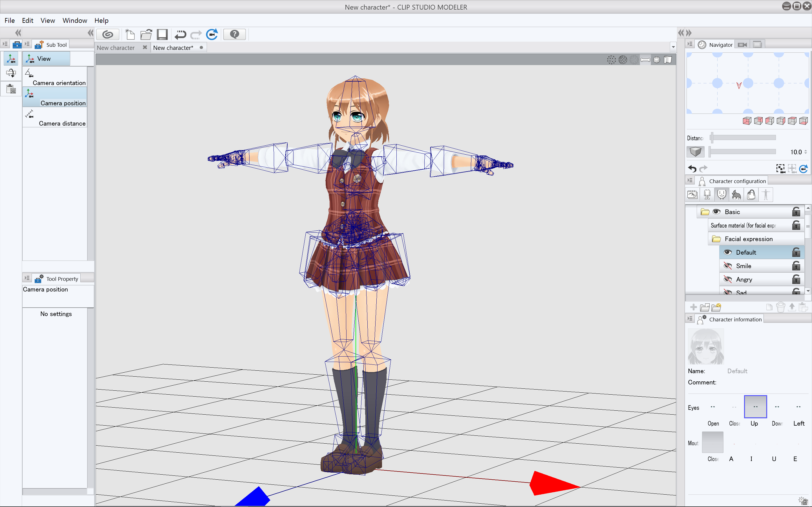The image size is (812, 507).
Task: Open the Window menu
Action: (74, 21)
